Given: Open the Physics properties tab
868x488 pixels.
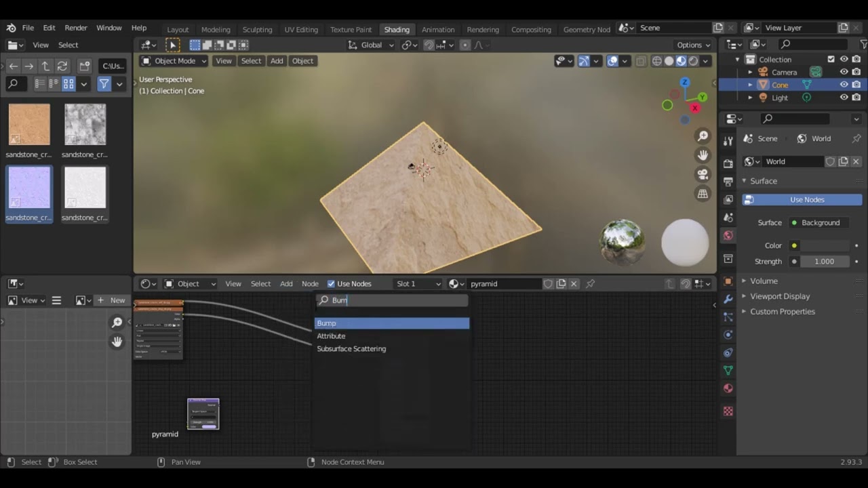Looking at the screenshot, I should coord(728,335).
